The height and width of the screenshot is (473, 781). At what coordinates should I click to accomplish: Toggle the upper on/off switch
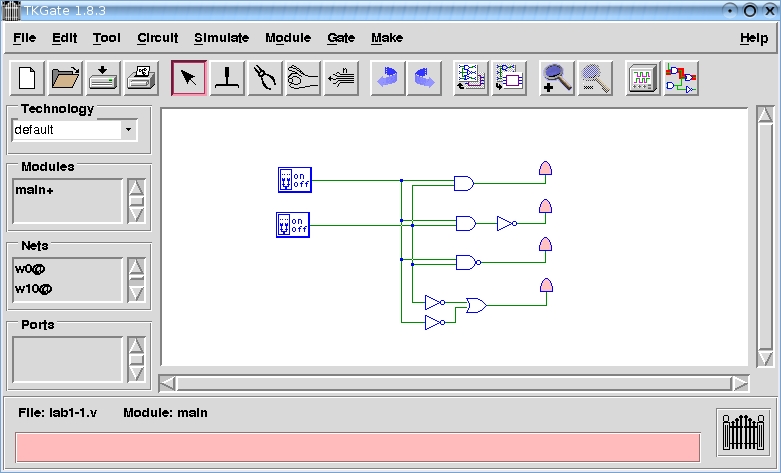coord(295,180)
